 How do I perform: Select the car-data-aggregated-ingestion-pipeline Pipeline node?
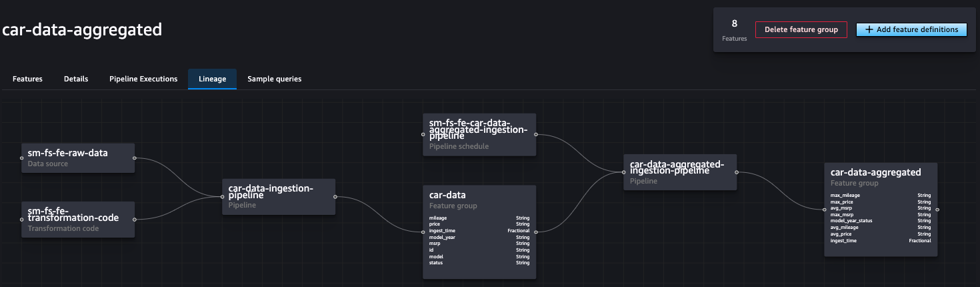click(680, 172)
